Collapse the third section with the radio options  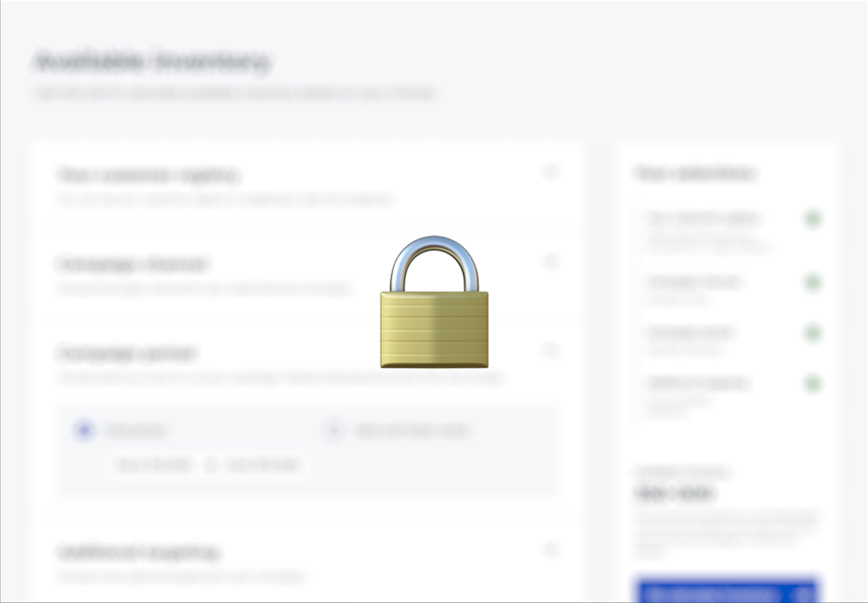coord(550,350)
